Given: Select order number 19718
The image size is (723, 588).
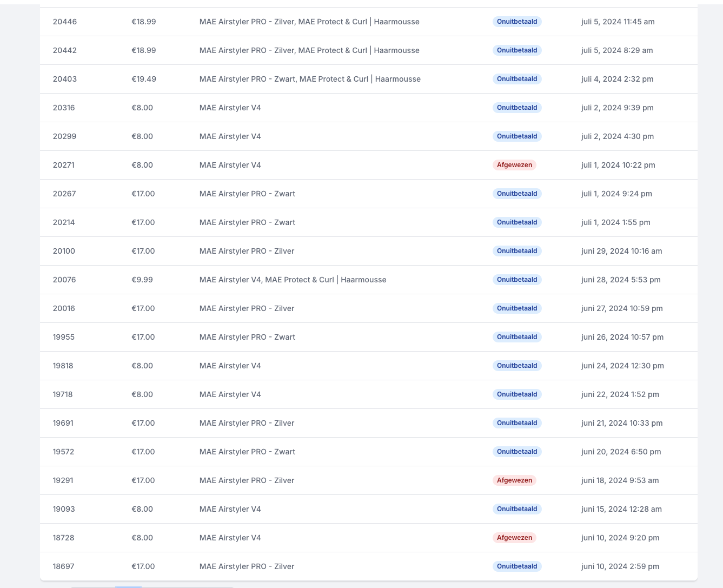Looking at the screenshot, I should coord(63,394).
